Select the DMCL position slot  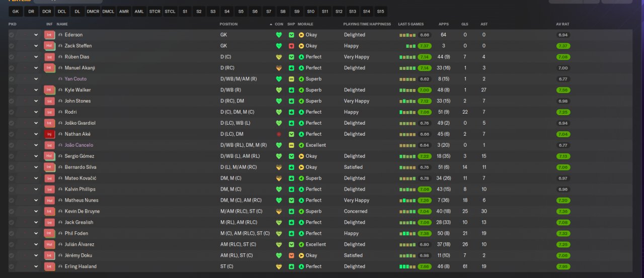(x=108, y=11)
